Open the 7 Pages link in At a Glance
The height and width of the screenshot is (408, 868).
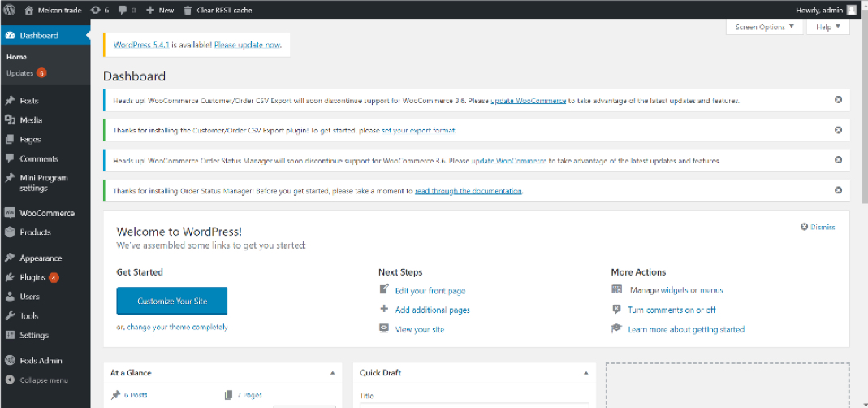249,395
